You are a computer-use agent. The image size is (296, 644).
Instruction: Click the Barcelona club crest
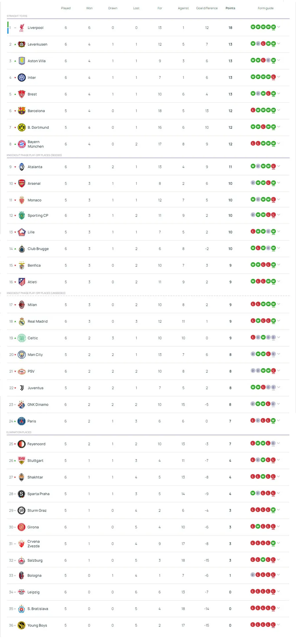point(22,111)
